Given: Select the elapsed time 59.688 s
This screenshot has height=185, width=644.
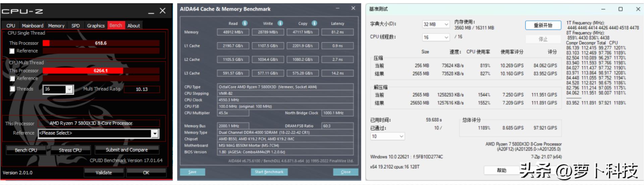Looking at the screenshot, I should (434, 120).
